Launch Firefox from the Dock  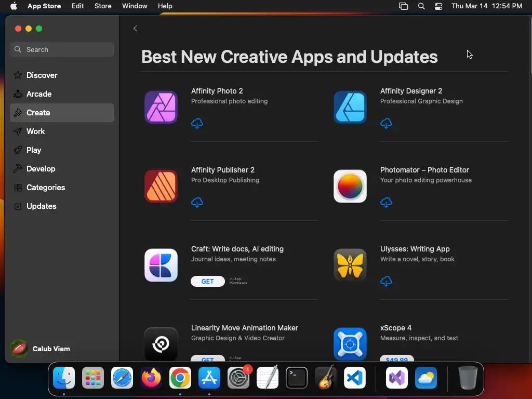151,378
